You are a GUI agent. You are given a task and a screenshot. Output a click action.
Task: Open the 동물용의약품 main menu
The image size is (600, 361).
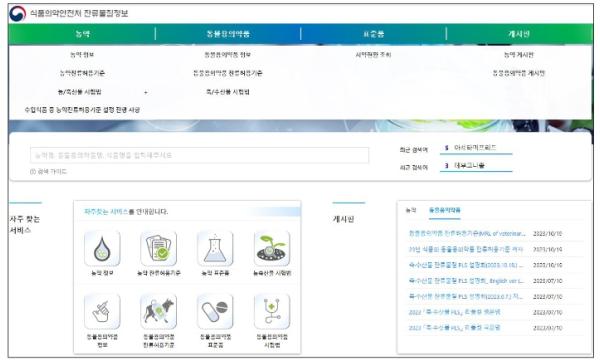coord(228,34)
